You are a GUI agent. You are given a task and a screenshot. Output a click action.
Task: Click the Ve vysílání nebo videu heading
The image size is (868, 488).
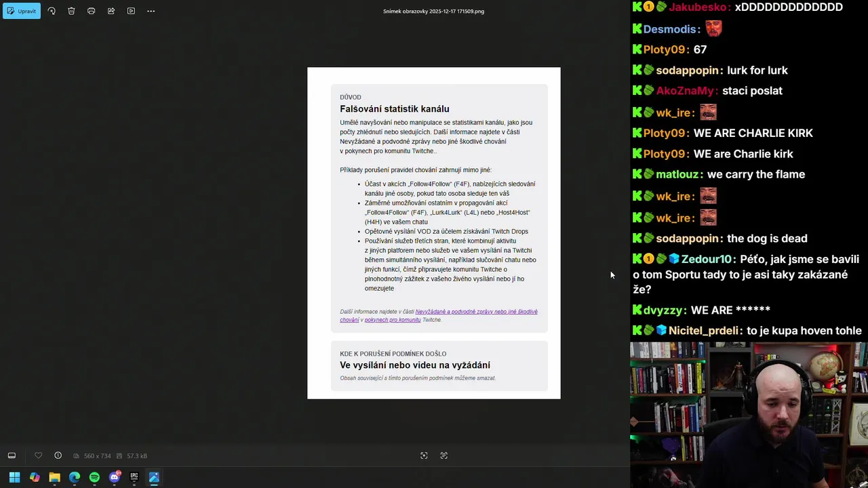click(415, 365)
